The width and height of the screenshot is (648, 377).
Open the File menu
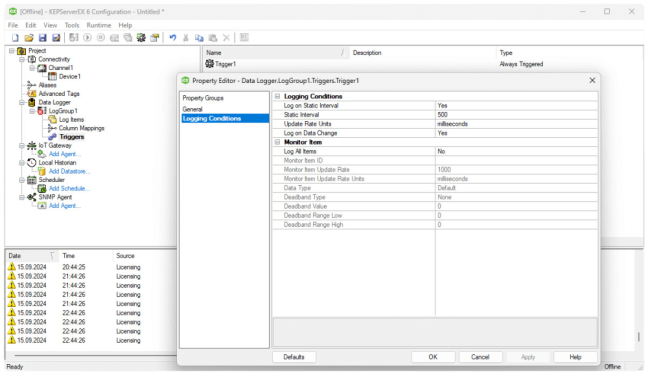click(13, 25)
